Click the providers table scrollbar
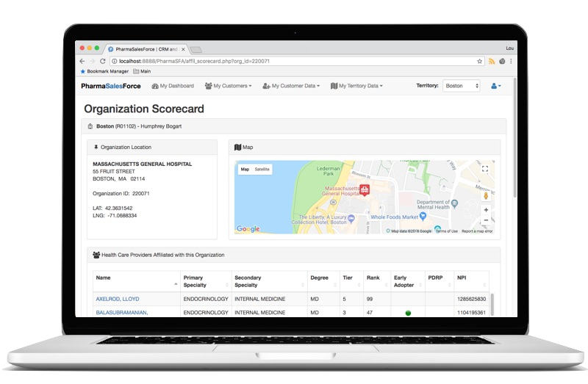This screenshot has height=384, width=588. point(492,304)
